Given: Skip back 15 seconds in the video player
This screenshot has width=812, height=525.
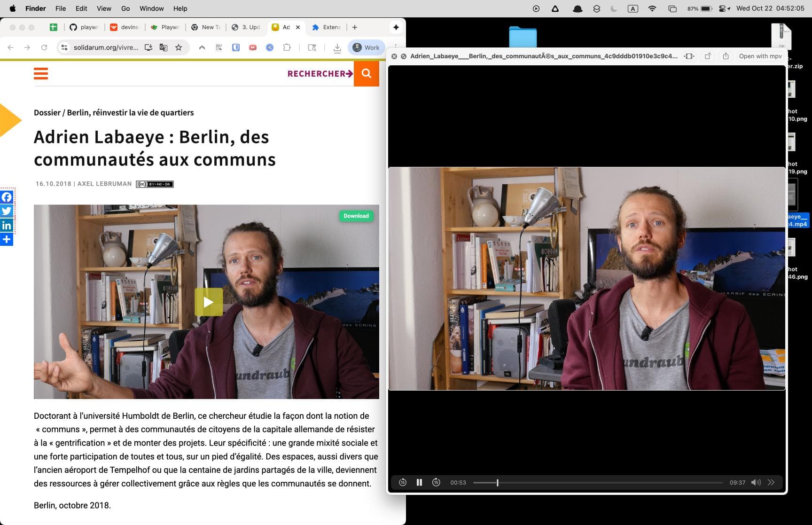Looking at the screenshot, I should (403, 482).
